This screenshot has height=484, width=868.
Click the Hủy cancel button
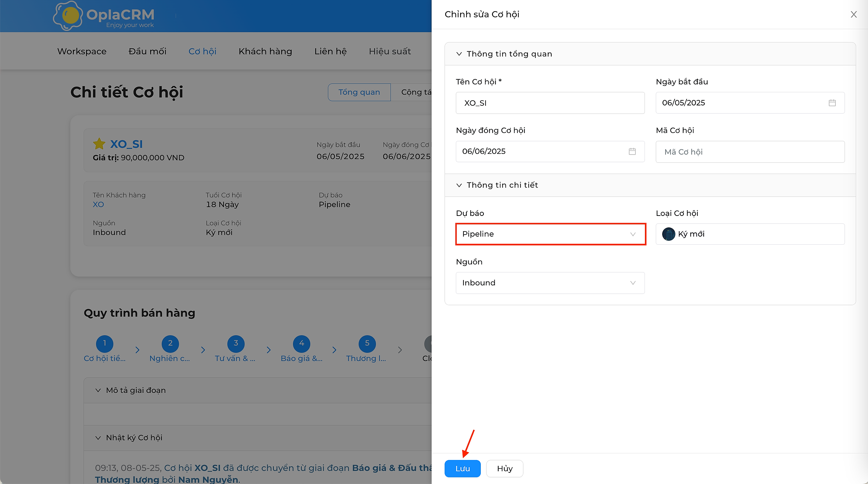[x=505, y=468]
